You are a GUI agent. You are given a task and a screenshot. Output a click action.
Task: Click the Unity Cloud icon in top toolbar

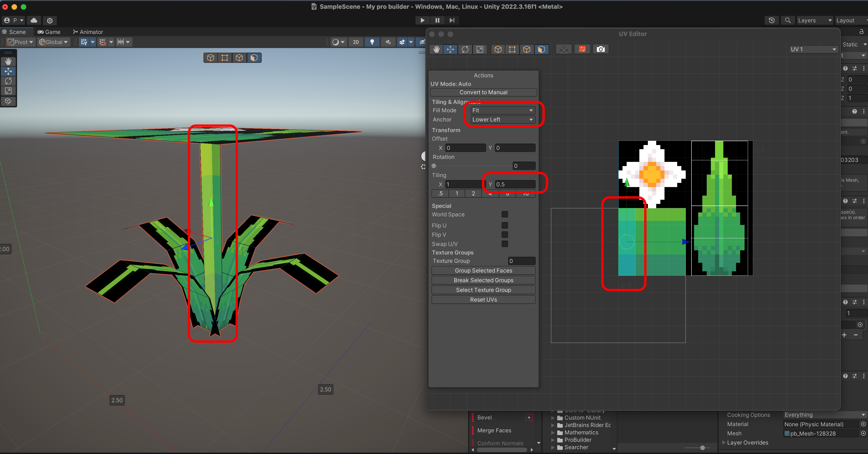pos(34,20)
